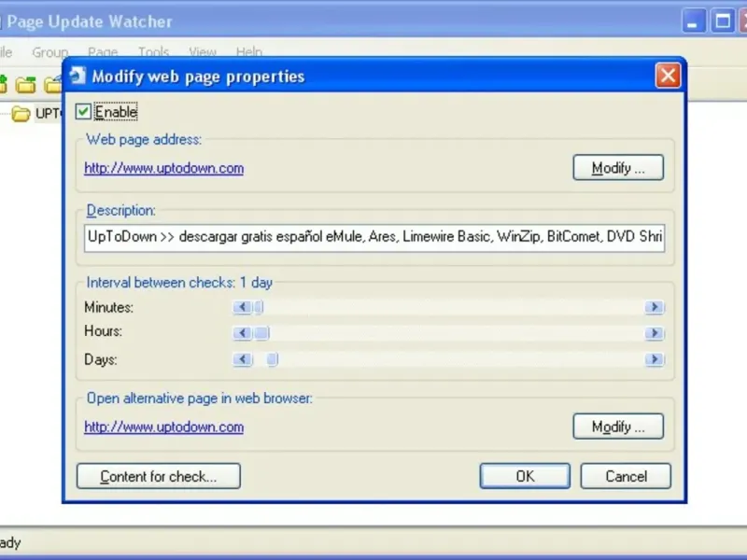Decrease Hours with left arrow

tap(243, 333)
